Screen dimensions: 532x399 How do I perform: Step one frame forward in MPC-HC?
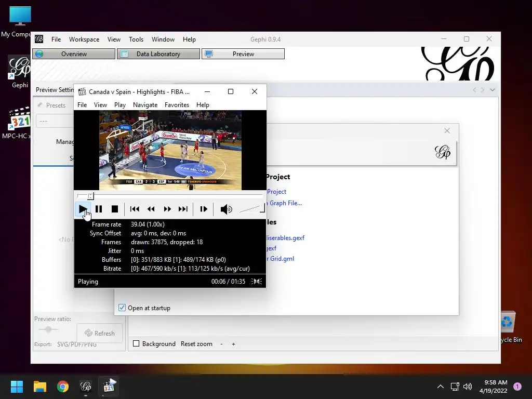pos(204,209)
